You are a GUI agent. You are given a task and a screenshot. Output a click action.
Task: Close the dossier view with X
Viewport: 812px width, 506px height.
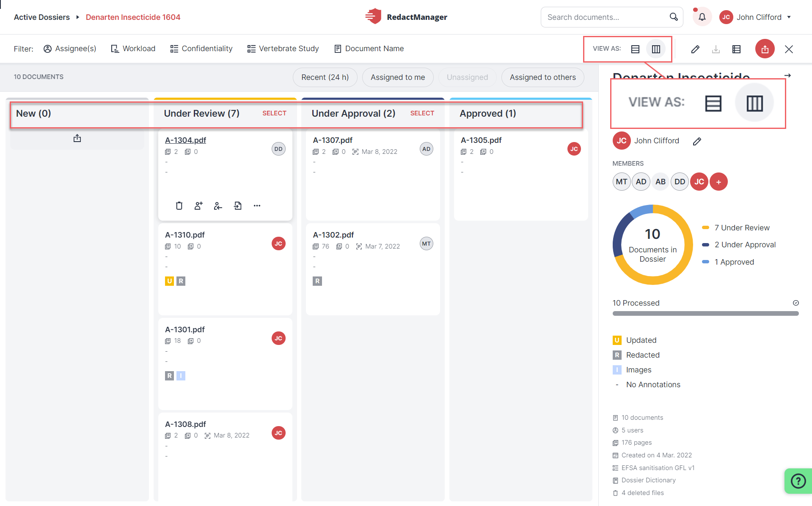click(789, 49)
